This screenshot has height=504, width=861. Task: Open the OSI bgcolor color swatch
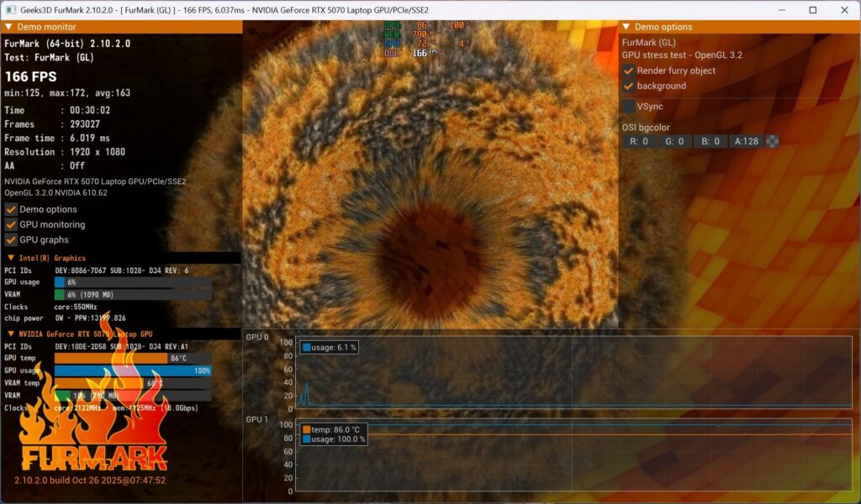772,141
